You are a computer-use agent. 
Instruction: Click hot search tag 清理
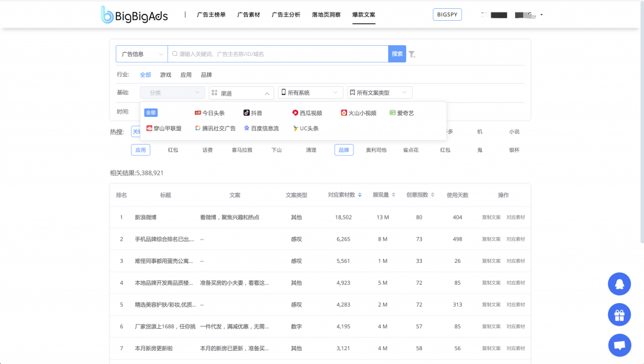click(x=311, y=150)
